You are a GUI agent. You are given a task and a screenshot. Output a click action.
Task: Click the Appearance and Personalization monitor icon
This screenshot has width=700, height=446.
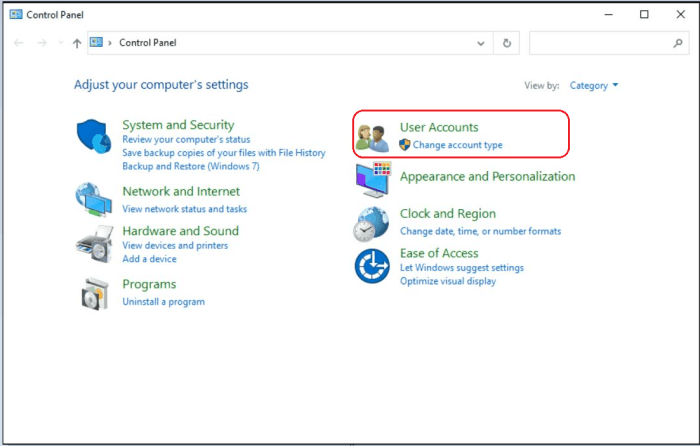point(374,180)
